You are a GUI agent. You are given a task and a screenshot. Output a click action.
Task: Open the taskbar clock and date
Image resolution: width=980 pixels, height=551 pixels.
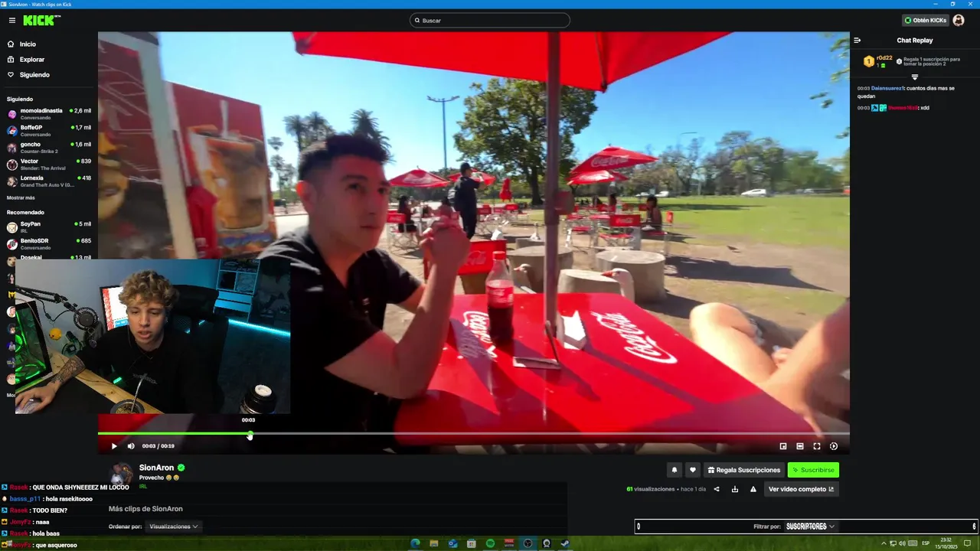tap(948, 543)
